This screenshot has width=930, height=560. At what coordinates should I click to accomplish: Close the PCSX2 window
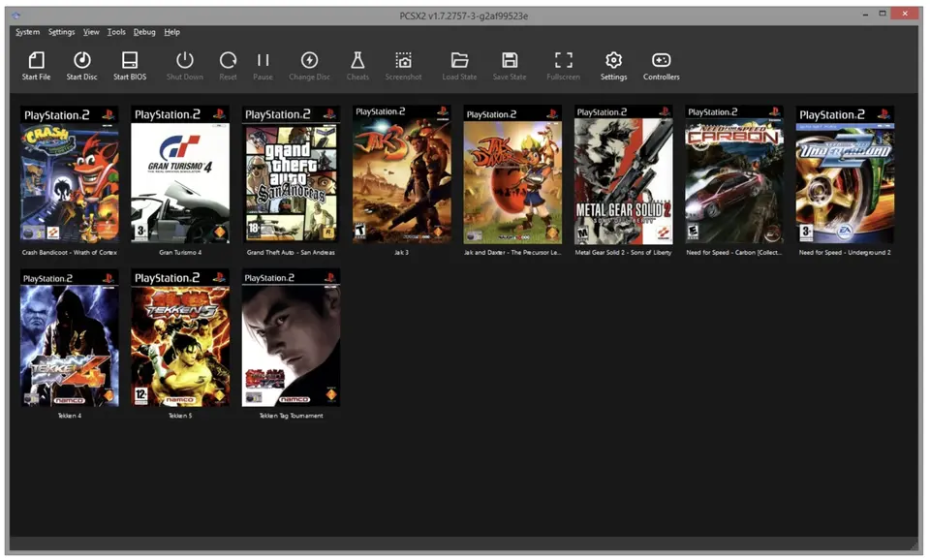click(x=905, y=14)
